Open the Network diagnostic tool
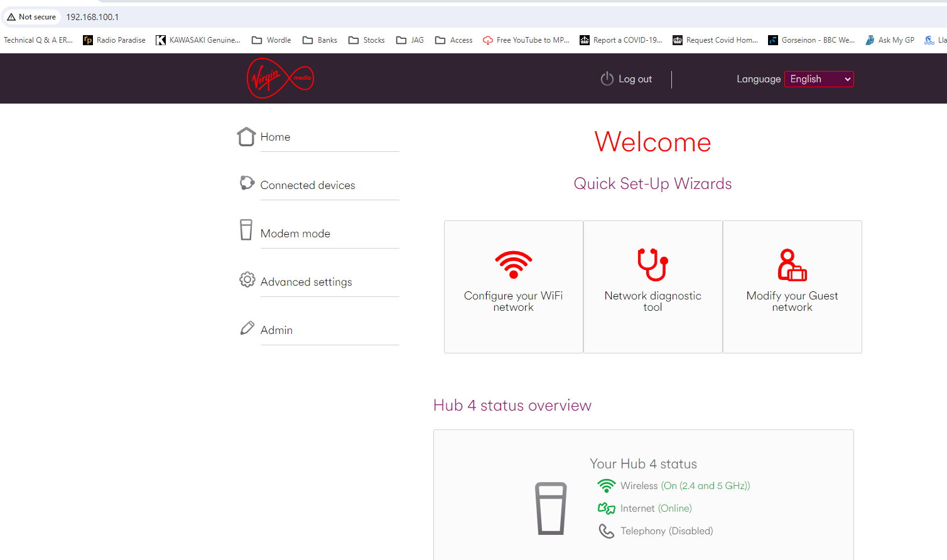Screen dimensions: 947x560 [x=652, y=286]
